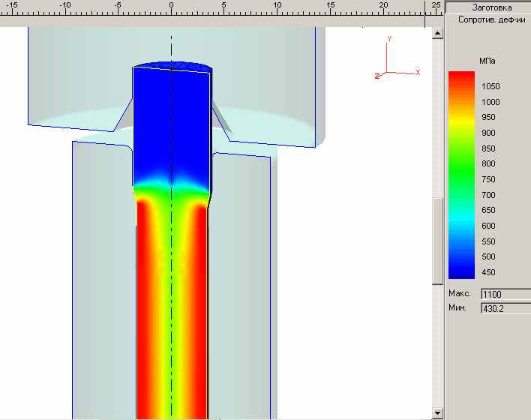The width and height of the screenshot is (531, 420).
Task: Click the Макс. value field showing 1100
Action: click(x=505, y=294)
